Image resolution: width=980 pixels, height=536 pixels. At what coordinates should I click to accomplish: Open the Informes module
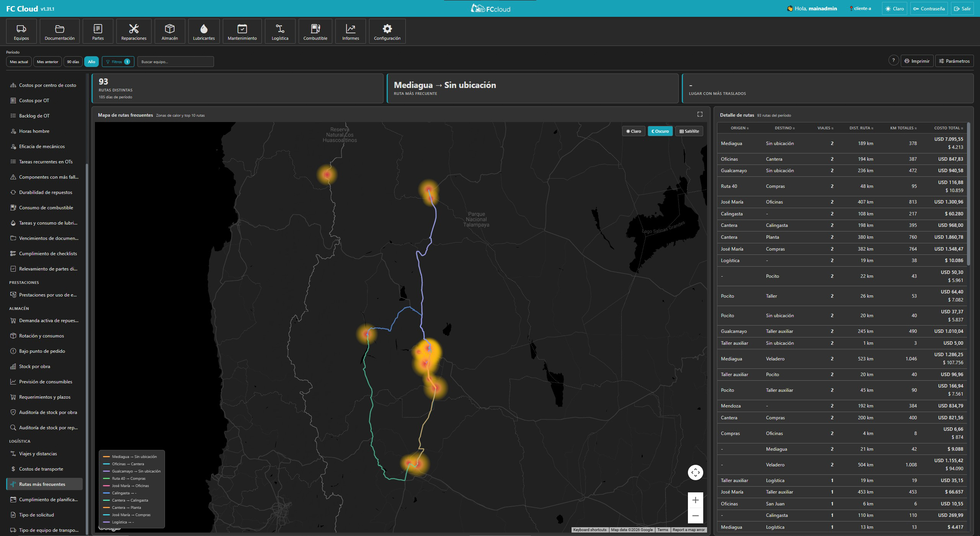[x=351, y=31]
